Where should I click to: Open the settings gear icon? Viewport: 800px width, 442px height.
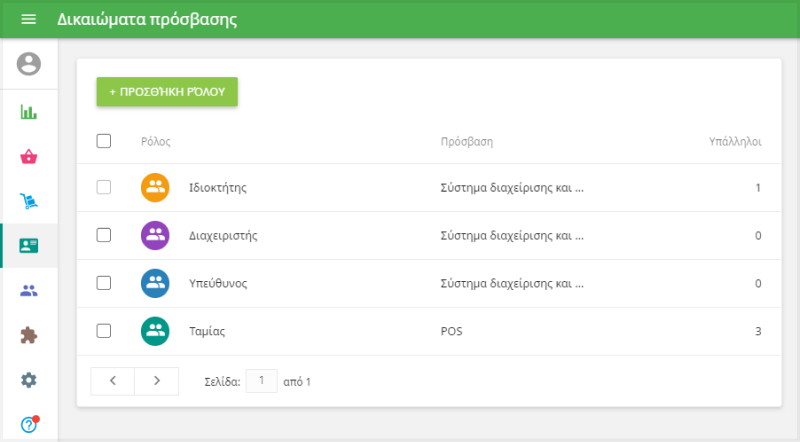[29, 380]
